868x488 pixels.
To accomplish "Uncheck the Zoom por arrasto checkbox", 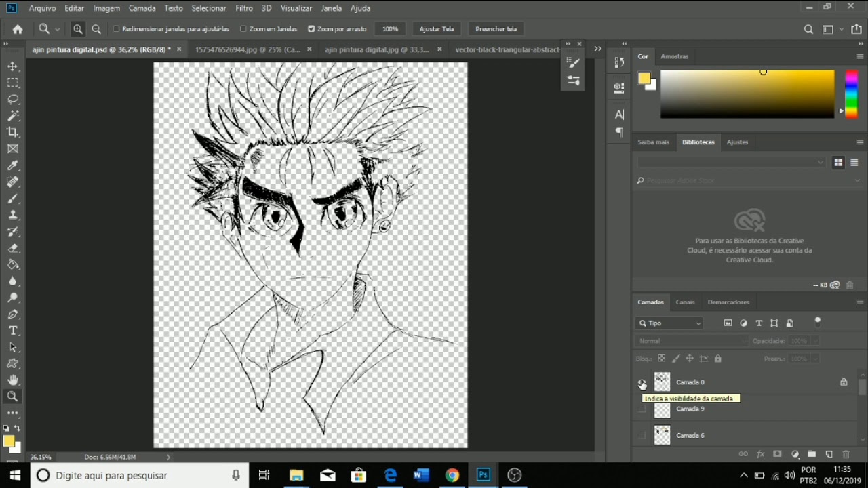I will (x=311, y=29).
